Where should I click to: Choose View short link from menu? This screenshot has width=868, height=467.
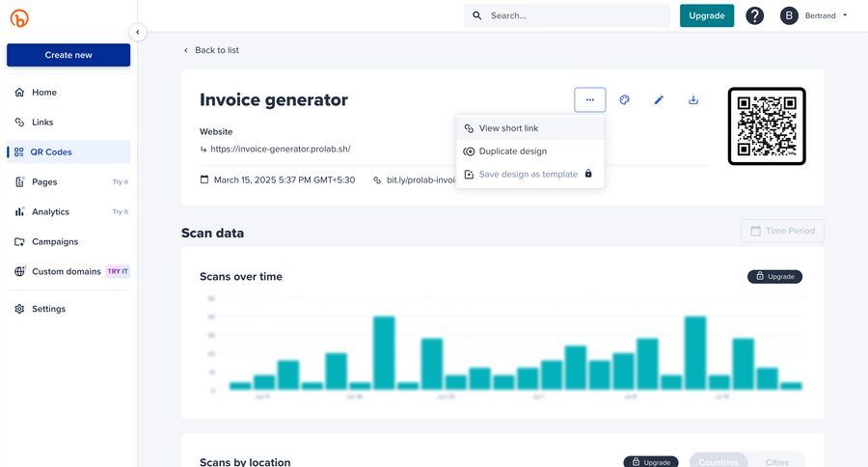pos(530,128)
